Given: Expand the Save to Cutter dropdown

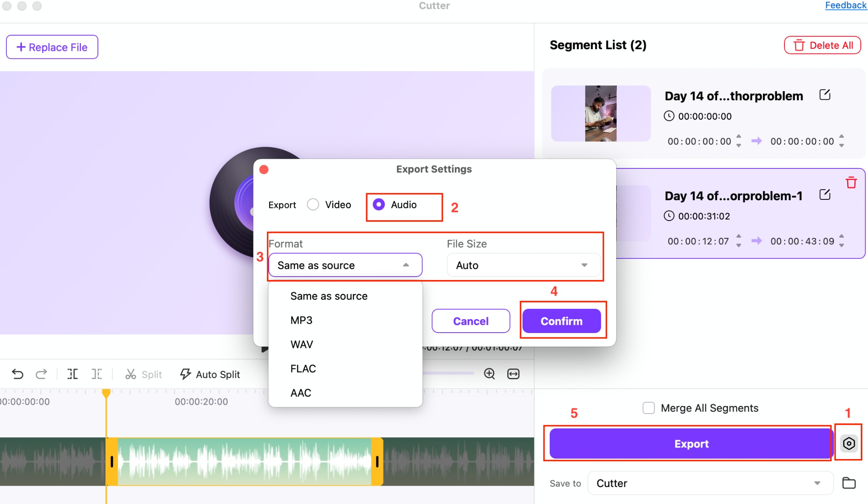Looking at the screenshot, I should [710, 483].
